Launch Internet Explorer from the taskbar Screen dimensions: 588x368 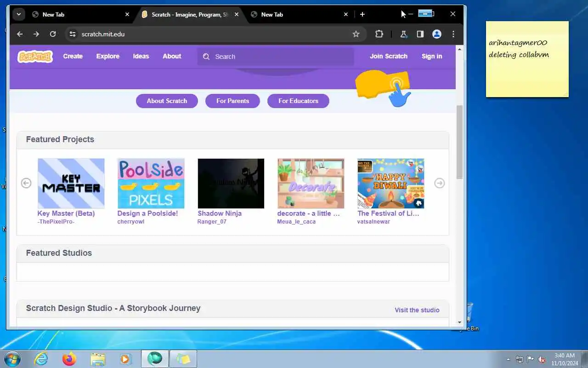[41, 359]
